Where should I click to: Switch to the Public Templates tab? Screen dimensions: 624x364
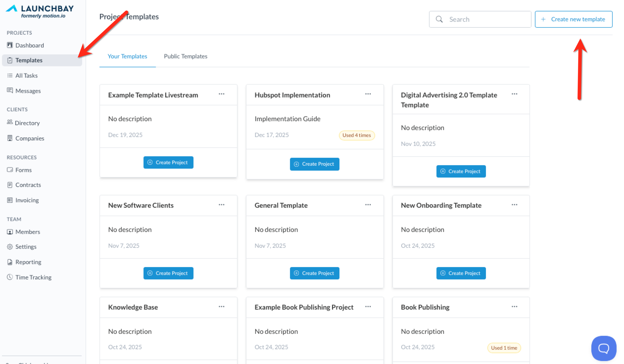186,56
